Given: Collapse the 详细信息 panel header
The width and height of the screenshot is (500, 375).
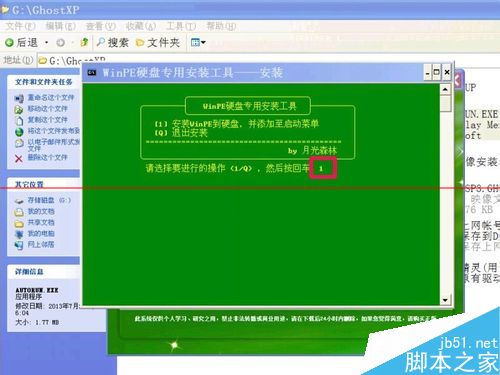Looking at the screenshot, I should point(44,271).
